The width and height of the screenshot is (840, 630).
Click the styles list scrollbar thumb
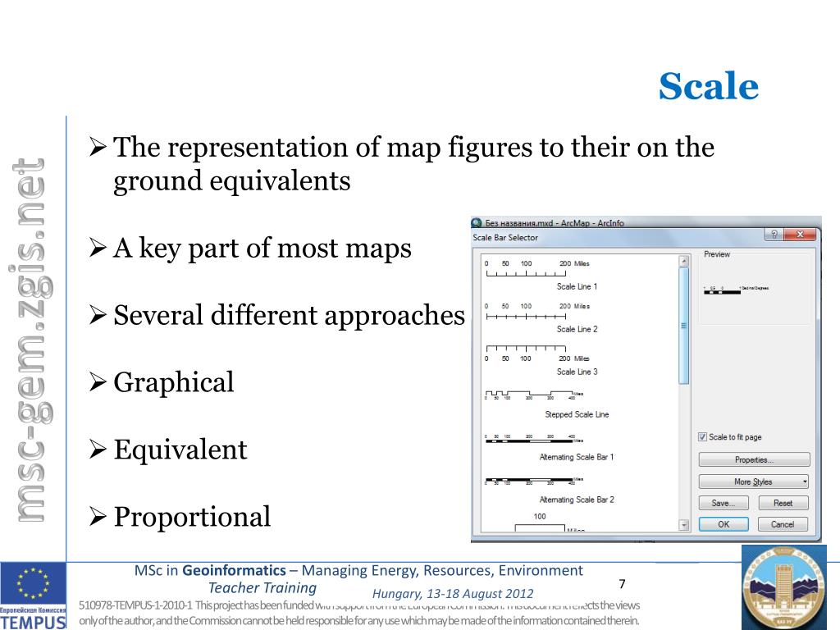(683, 326)
